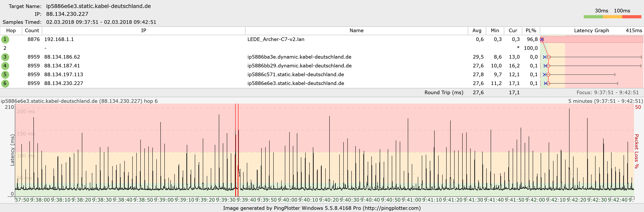The width and height of the screenshot is (644, 212).
Task: Click the Latency (ms) axis label
Action: point(12,150)
